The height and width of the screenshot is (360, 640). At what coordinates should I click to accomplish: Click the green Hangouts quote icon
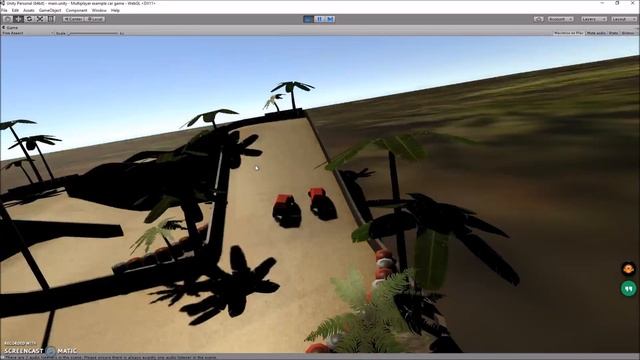[x=629, y=289]
